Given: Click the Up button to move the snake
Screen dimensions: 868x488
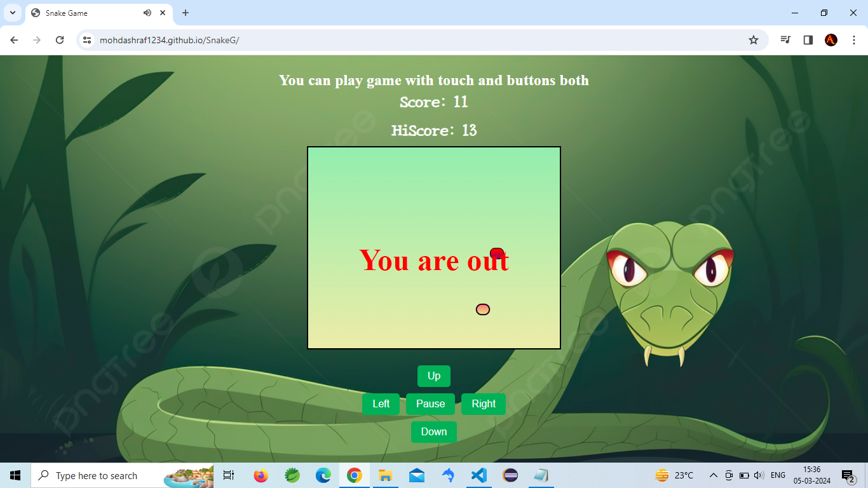Looking at the screenshot, I should (x=433, y=376).
